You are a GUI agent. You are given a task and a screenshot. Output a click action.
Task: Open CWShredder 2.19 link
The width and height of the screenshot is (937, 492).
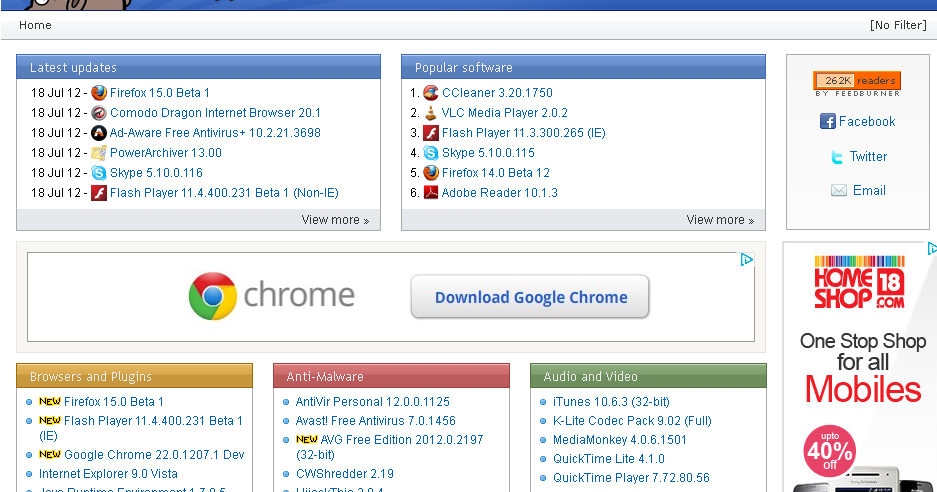click(x=345, y=473)
